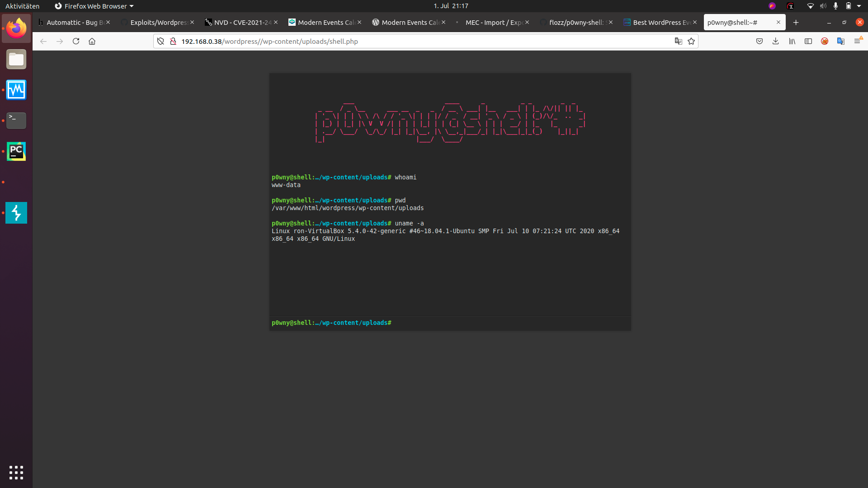This screenshot has height=488, width=868.
Task: Click the uname -a command text
Action: [409, 224]
